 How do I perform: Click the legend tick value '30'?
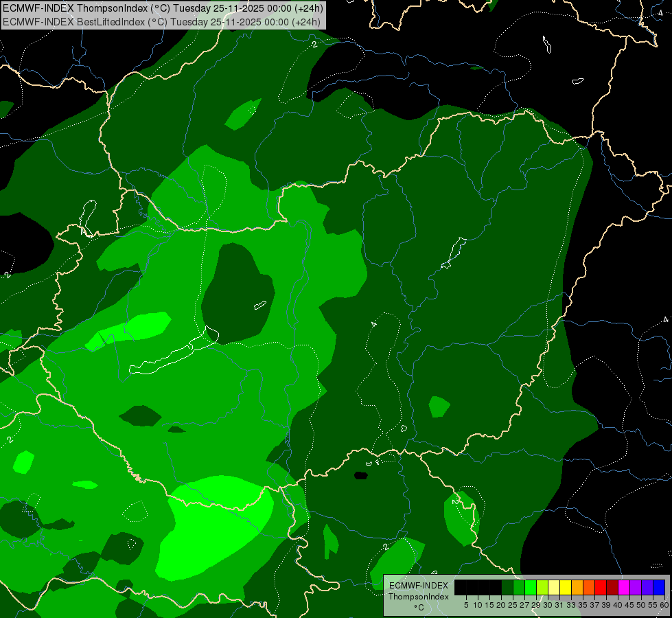[x=548, y=605]
